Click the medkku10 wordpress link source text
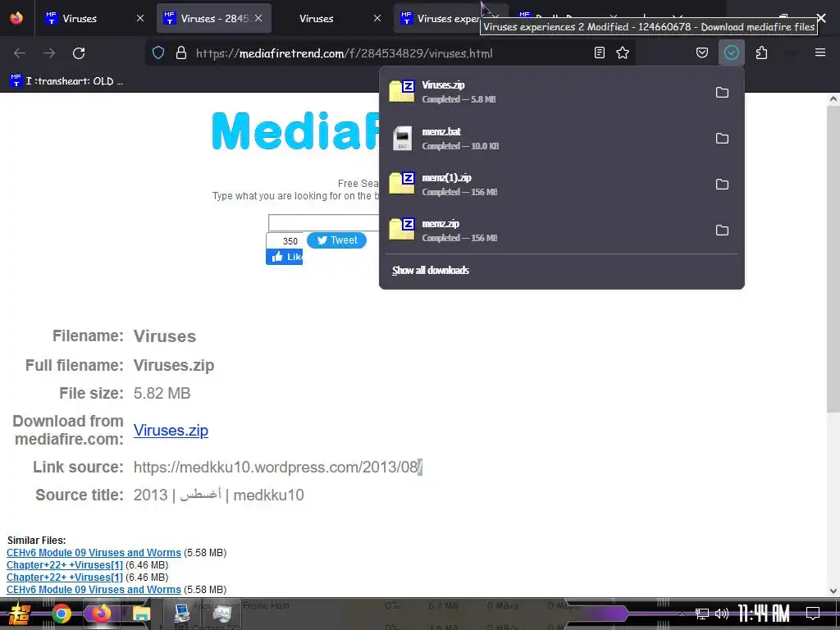This screenshot has height=630, width=840. 277,467
